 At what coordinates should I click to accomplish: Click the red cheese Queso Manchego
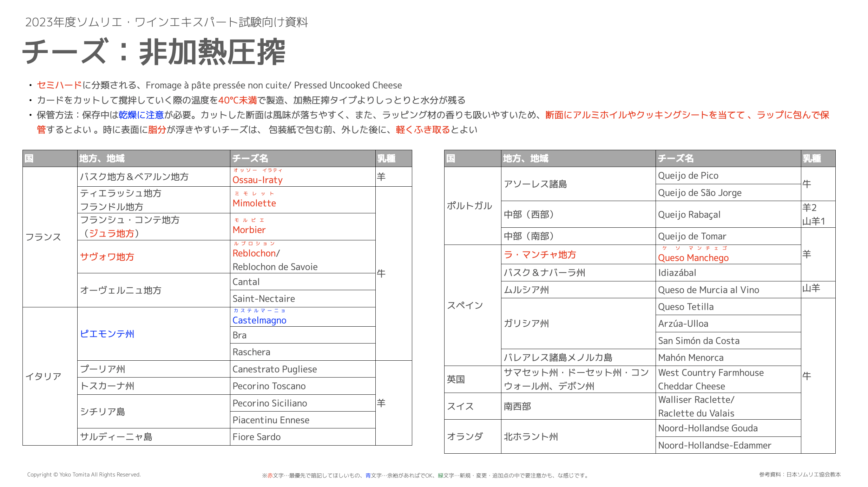coord(693,258)
